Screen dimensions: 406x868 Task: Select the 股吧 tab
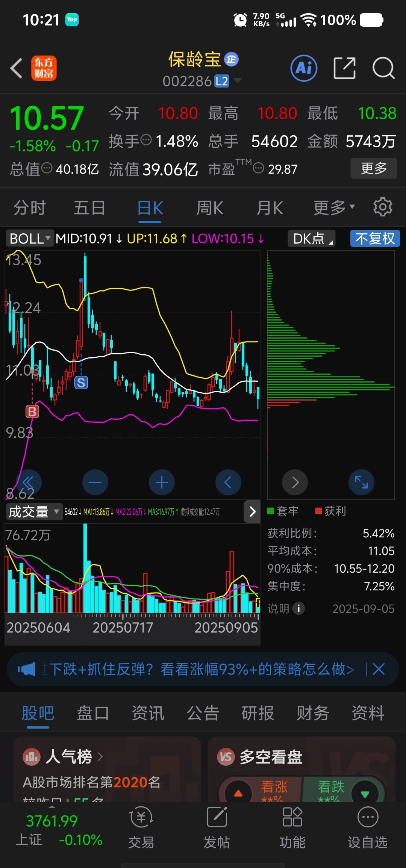point(38,713)
